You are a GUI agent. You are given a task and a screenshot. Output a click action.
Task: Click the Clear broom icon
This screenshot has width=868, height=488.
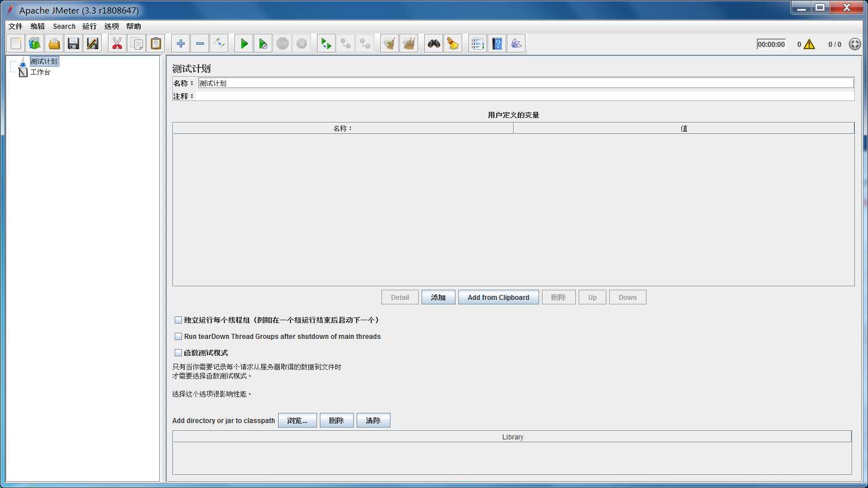[389, 43]
